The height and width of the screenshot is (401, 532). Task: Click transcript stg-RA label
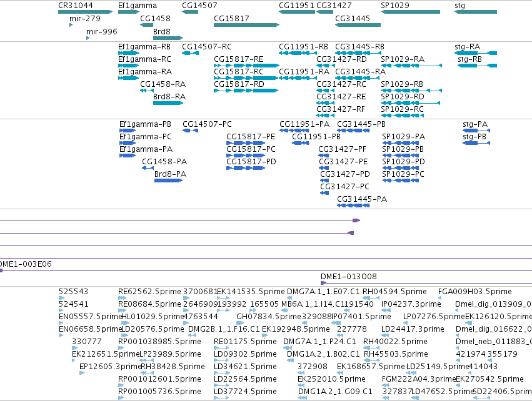467,46
